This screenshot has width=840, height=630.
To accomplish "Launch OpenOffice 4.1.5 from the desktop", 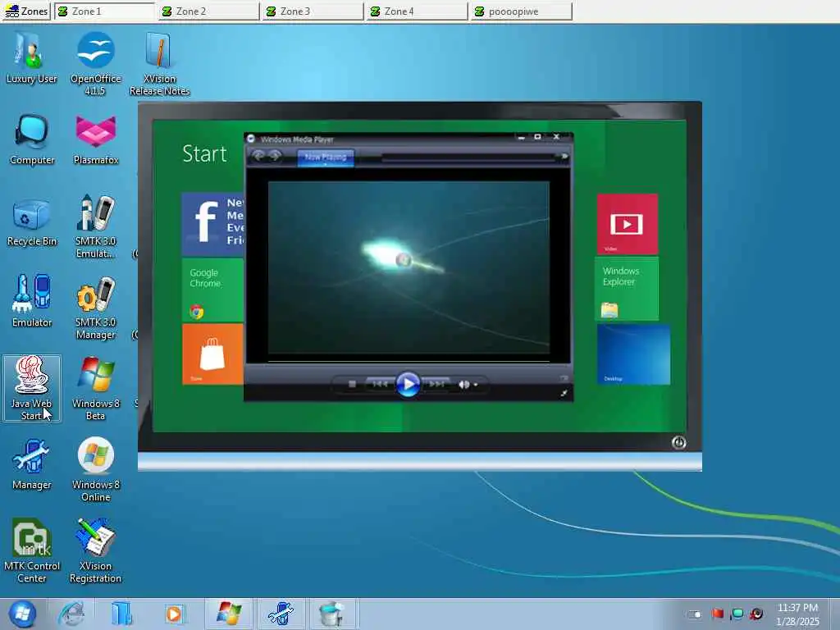I will [95, 63].
